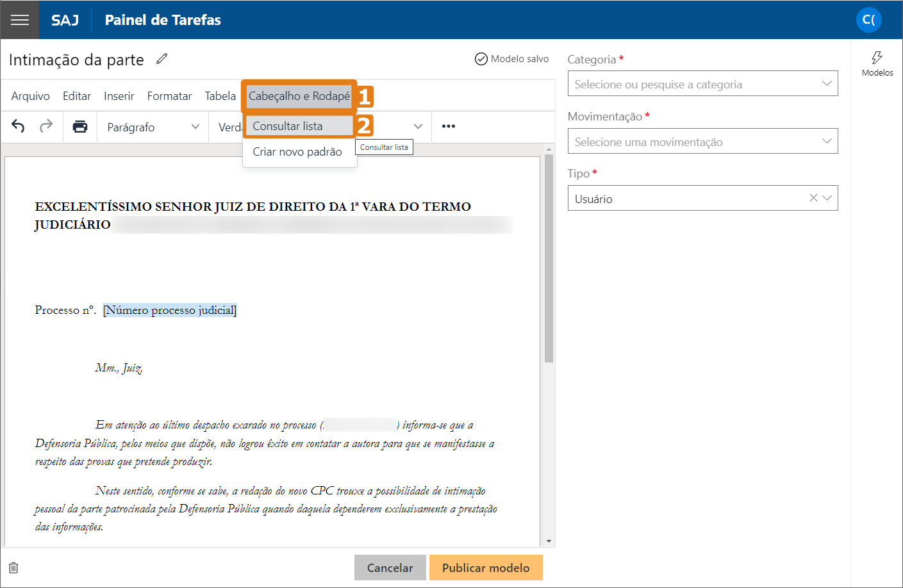This screenshot has height=588, width=903.
Task: Open the Inserir menu
Action: coord(119,96)
